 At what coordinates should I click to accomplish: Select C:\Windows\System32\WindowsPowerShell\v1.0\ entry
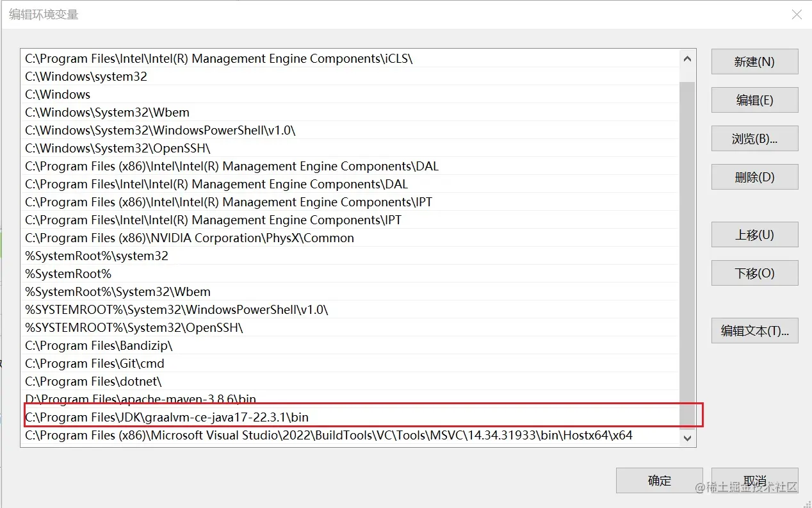[x=351, y=130]
